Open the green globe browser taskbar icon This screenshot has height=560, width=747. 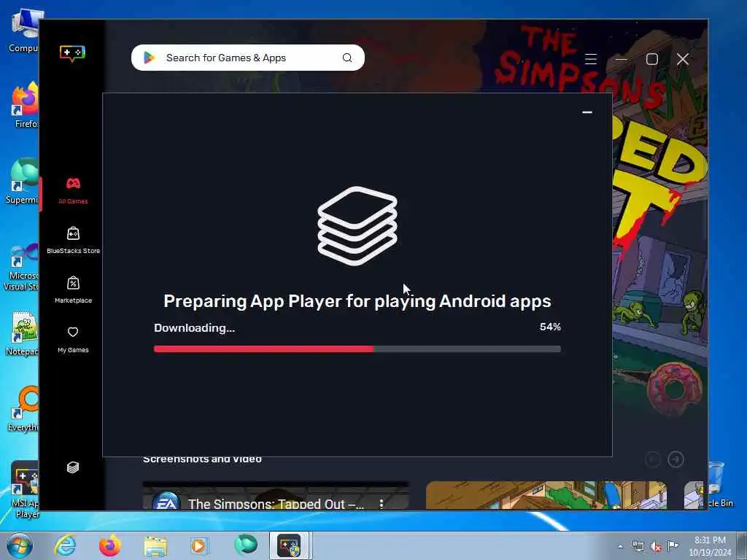[x=246, y=545]
